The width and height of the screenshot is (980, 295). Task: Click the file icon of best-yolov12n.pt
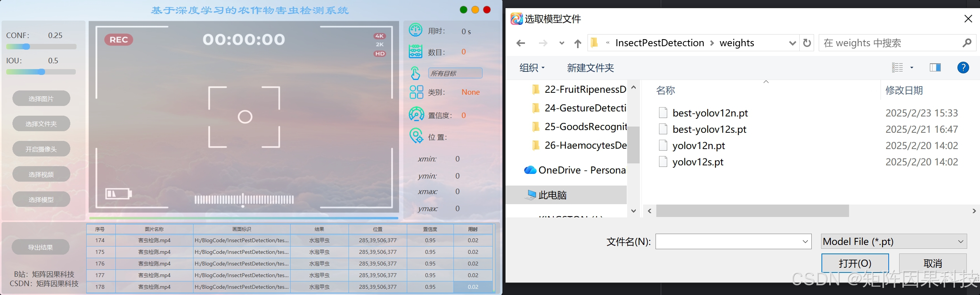(663, 113)
